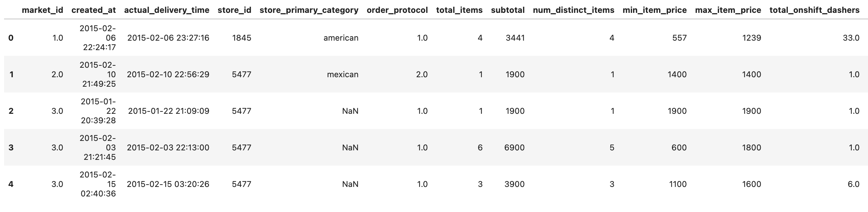This screenshot has height=212, width=868.
Task: Click the market_id column header
Action: pos(42,10)
